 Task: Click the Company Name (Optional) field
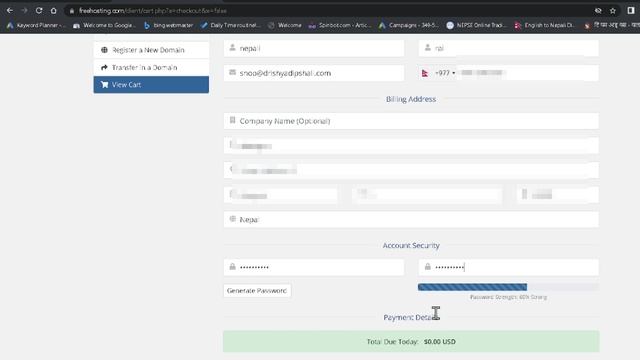[x=411, y=121]
